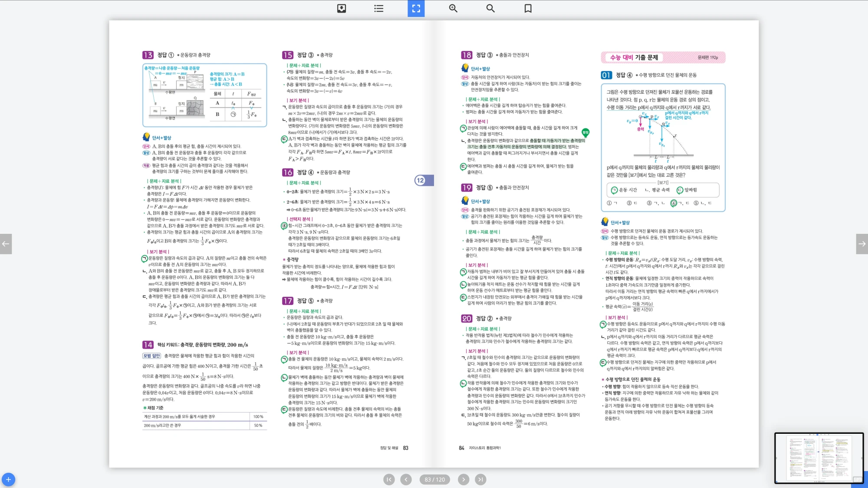This screenshot has width=868, height=488.
Task: Click the left-edge previous page arrow
Action: click(x=6, y=244)
